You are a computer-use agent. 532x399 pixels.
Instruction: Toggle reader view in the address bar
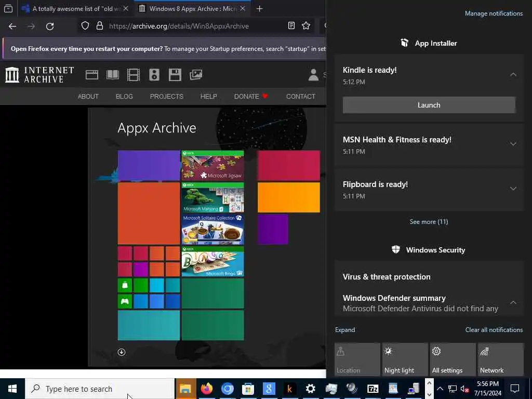point(291,26)
